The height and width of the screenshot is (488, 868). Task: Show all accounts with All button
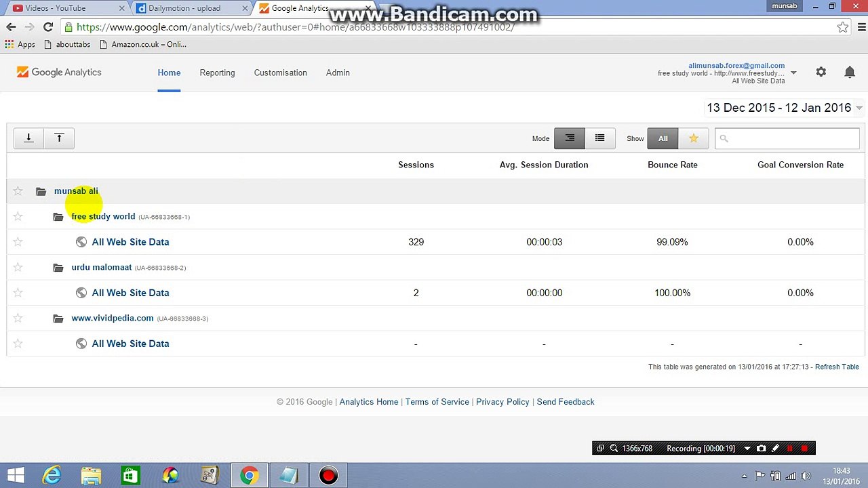[x=663, y=138]
